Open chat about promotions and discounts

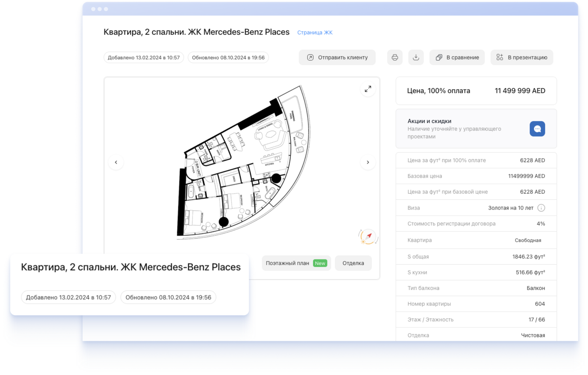pyautogui.click(x=537, y=129)
